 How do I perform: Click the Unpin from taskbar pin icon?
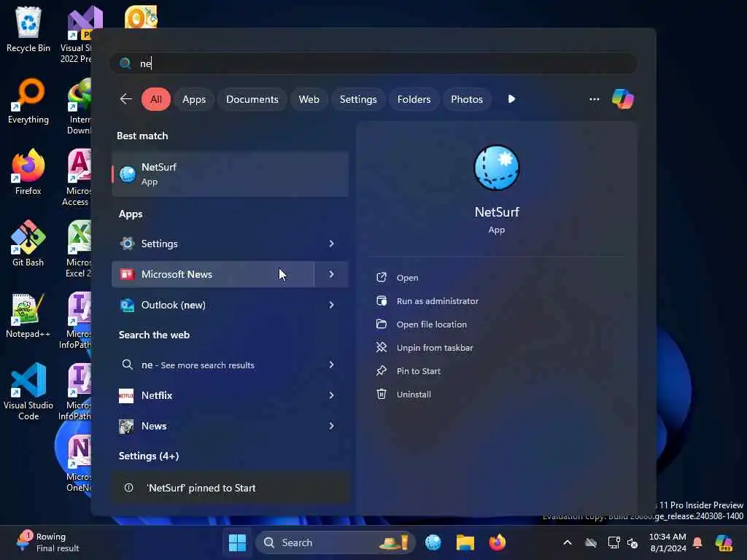click(382, 347)
